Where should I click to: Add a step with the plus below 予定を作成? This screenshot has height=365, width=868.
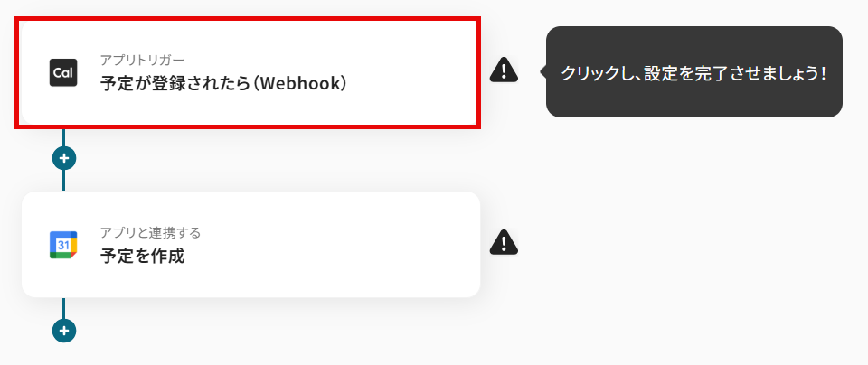[64, 331]
